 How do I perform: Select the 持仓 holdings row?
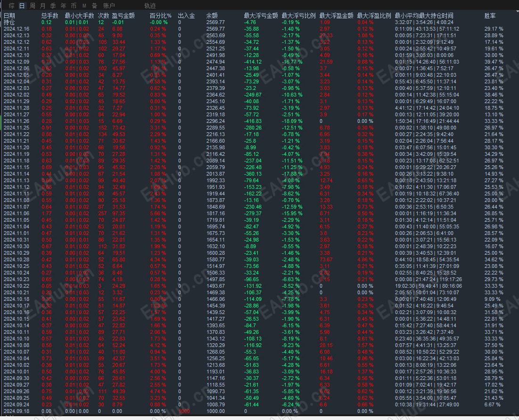pyautogui.click(x=259, y=22)
